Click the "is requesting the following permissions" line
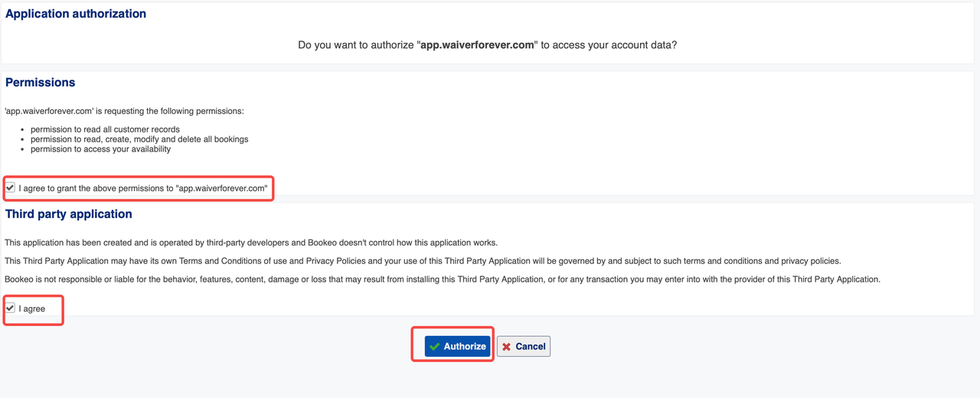980x398 pixels. (x=124, y=111)
